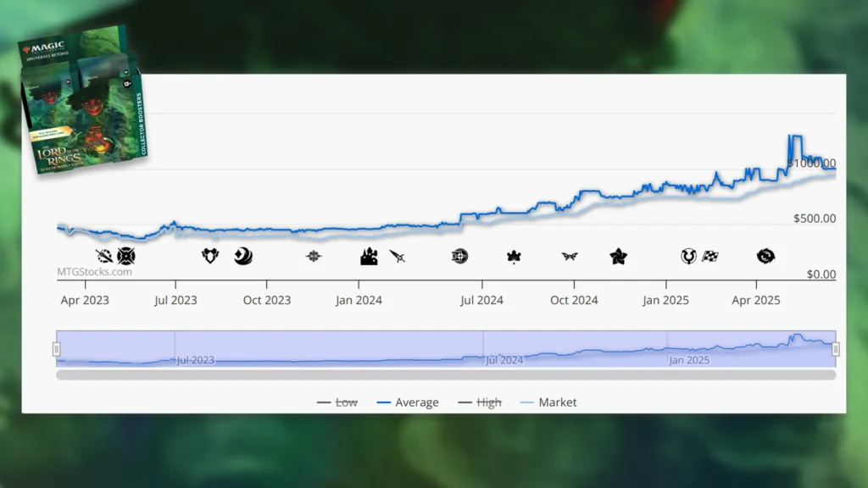Screen dimensions: 868x488
Task: Click the dagger-shaped set symbol
Action: [x=397, y=256]
